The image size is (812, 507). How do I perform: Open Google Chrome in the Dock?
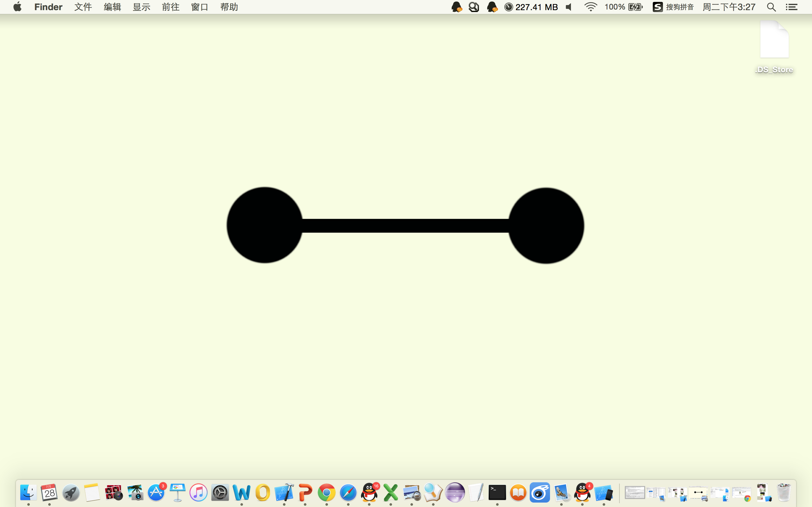pos(326,492)
